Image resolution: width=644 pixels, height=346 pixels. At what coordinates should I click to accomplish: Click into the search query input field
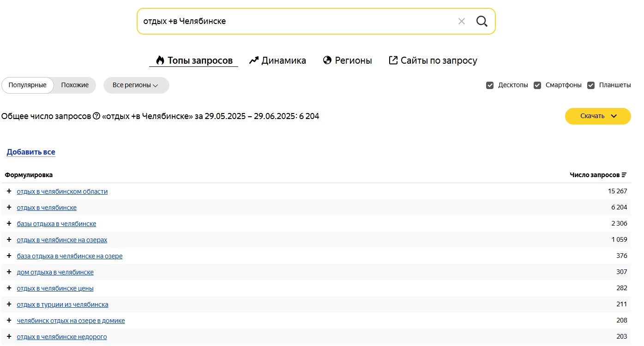pos(295,21)
